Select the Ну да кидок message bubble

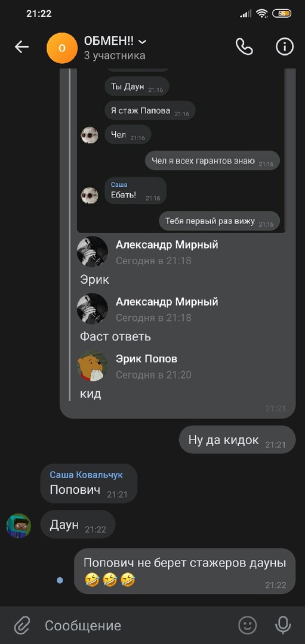(237, 440)
